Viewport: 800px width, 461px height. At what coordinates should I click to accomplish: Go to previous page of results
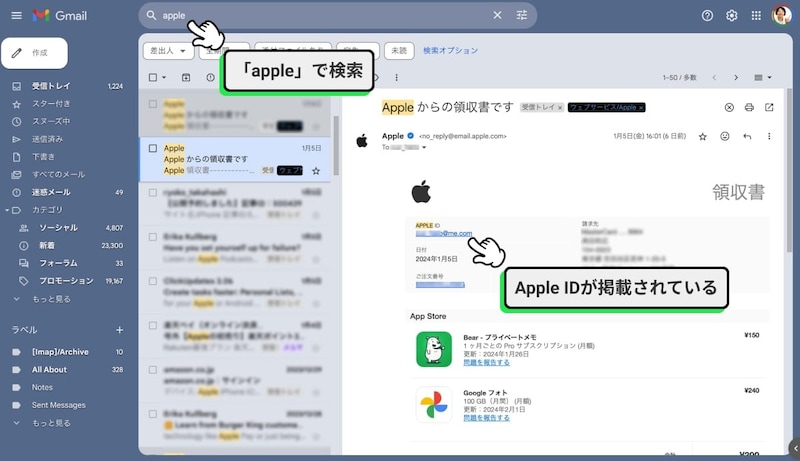[714, 78]
